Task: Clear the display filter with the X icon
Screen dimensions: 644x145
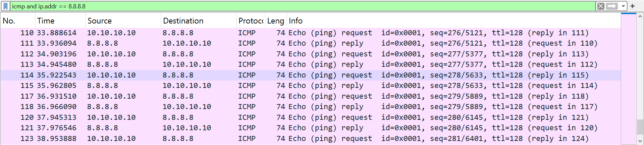Action: 601,6
